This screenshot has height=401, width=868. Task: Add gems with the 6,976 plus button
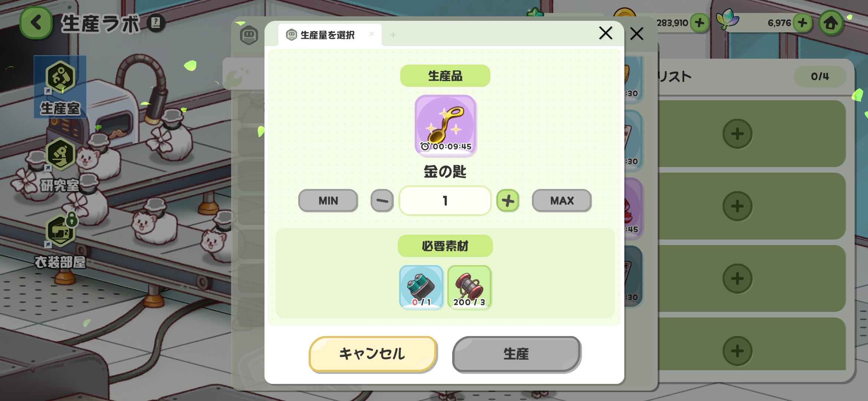(x=802, y=23)
